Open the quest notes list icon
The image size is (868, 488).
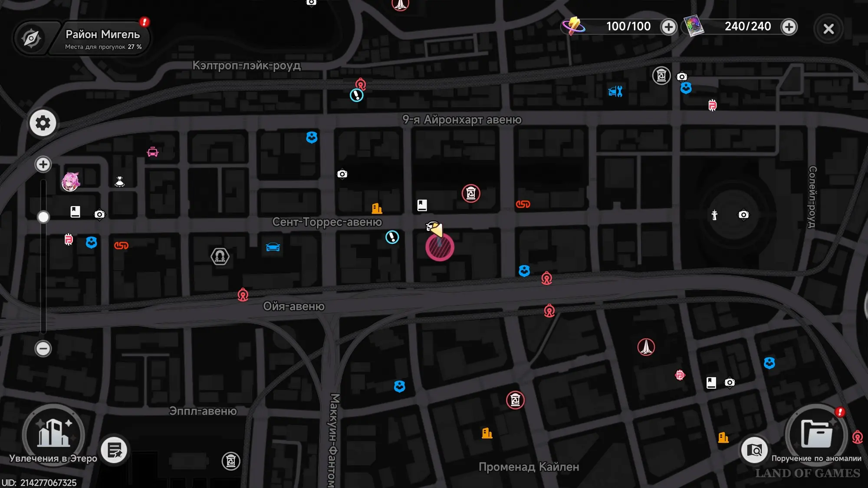click(x=114, y=450)
